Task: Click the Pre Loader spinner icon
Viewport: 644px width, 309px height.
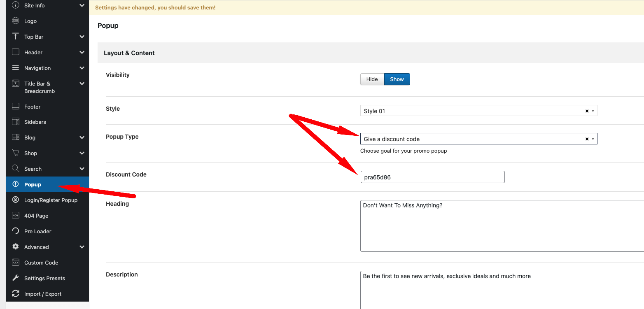Action: coord(16,231)
